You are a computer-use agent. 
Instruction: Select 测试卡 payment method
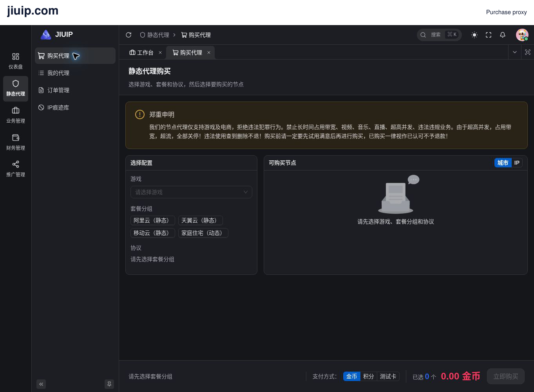coord(388,376)
